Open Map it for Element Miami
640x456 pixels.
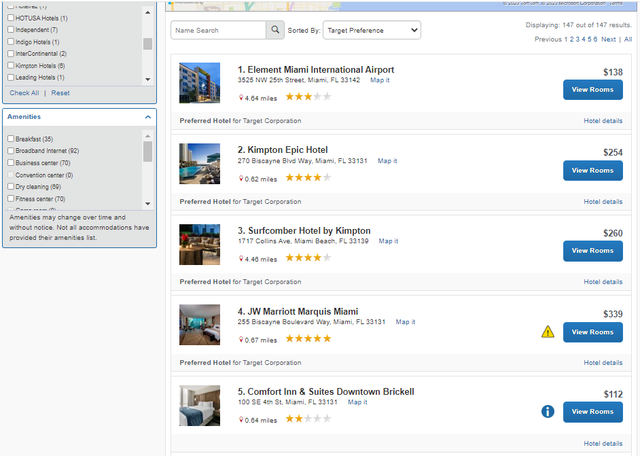[x=380, y=80]
